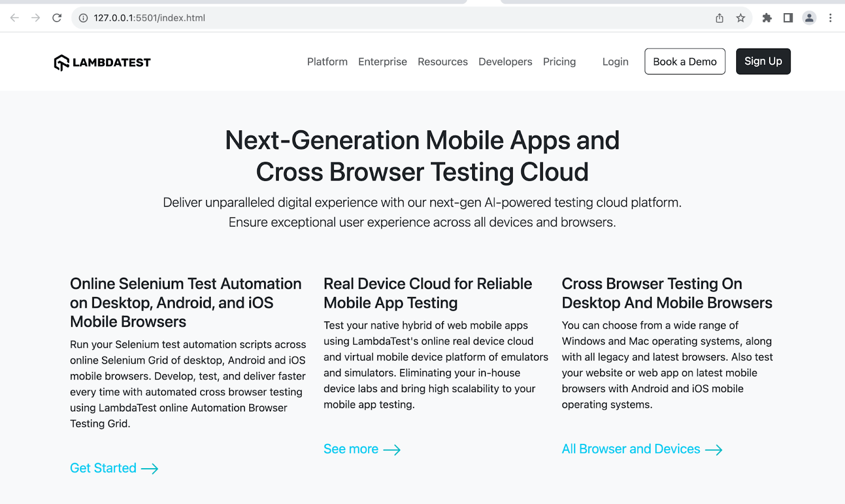
Task: Open Chrome's three-dot menu
Action: pyautogui.click(x=830, y=18)
